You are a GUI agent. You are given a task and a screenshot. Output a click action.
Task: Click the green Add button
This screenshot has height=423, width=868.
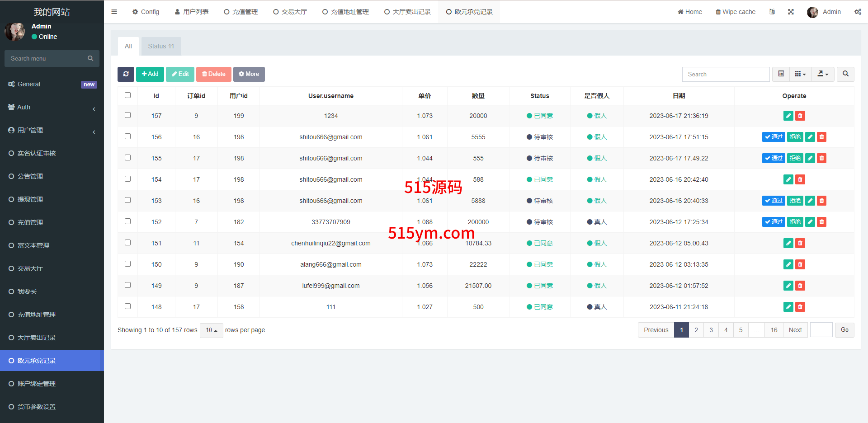click(150, 74)
